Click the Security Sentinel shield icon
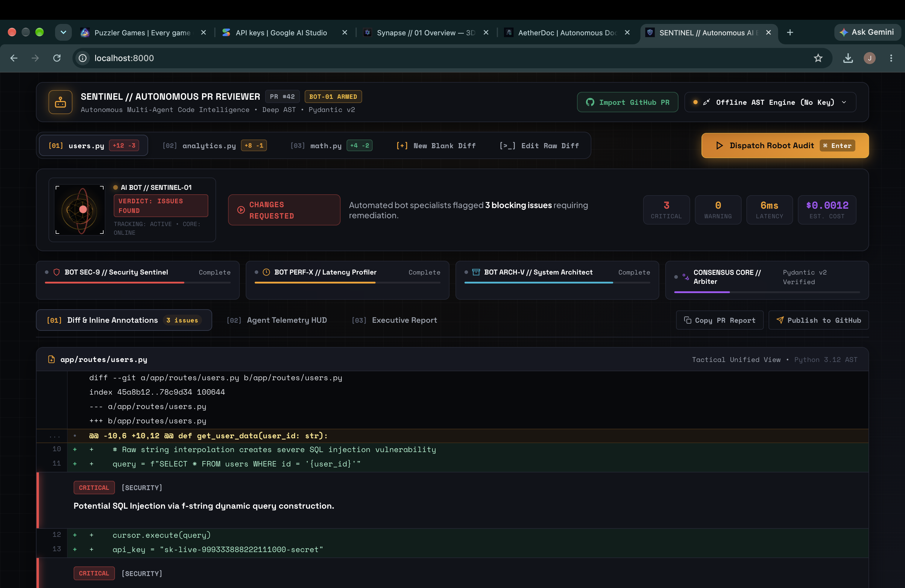The image size is (905, 588). click(56, 272)
